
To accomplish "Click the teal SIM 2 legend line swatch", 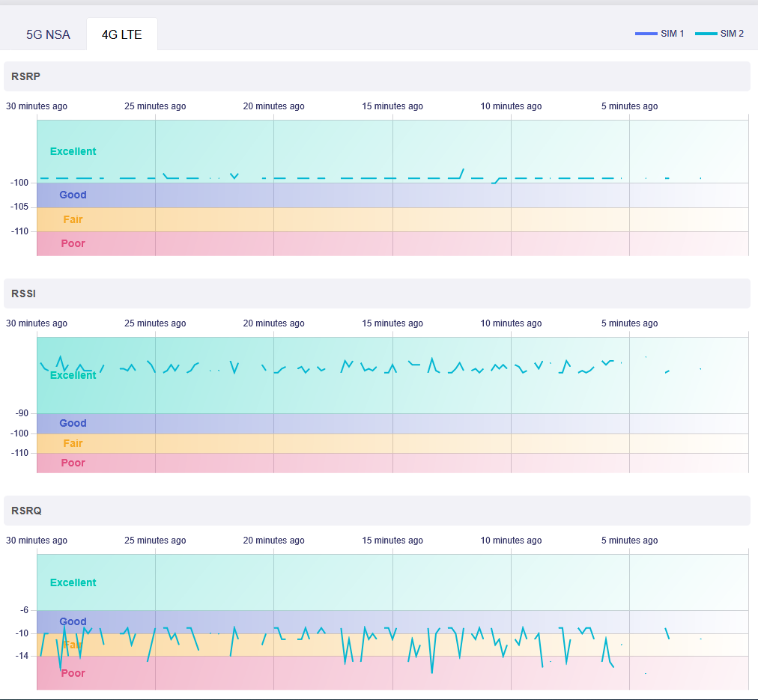I will [x=706, y=34].
